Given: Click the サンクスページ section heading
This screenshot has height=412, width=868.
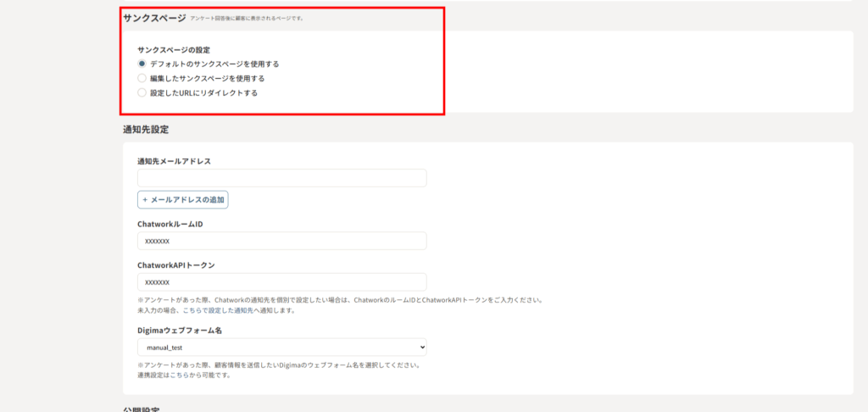Looking at the screenshot, I should click(153, 18).
